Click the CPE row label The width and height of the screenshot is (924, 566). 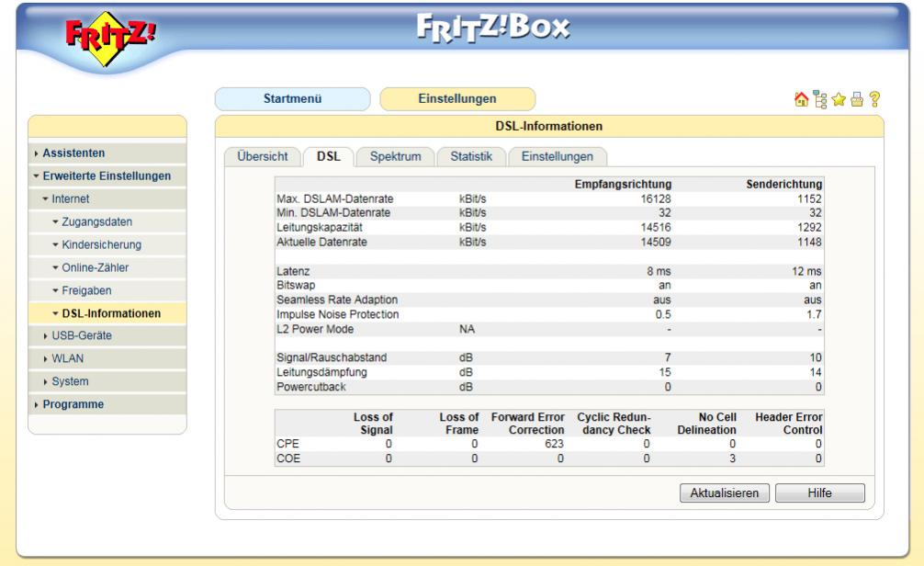pos(287,444)
